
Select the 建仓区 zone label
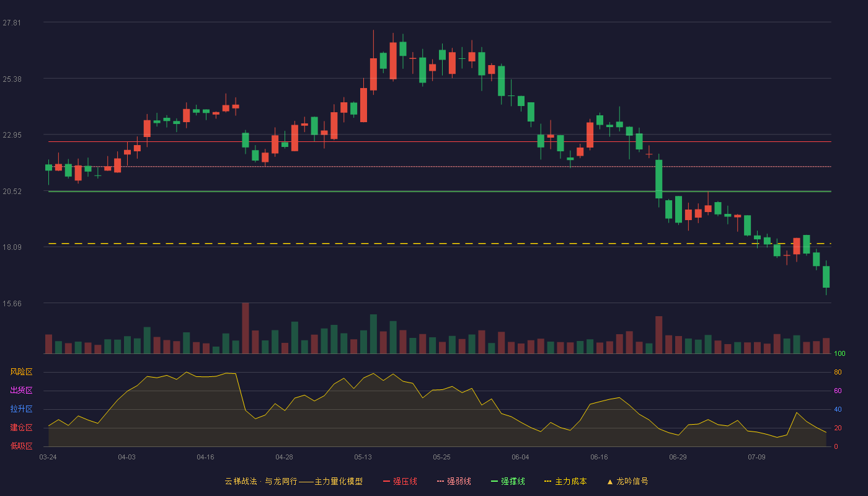coord(21,428)
